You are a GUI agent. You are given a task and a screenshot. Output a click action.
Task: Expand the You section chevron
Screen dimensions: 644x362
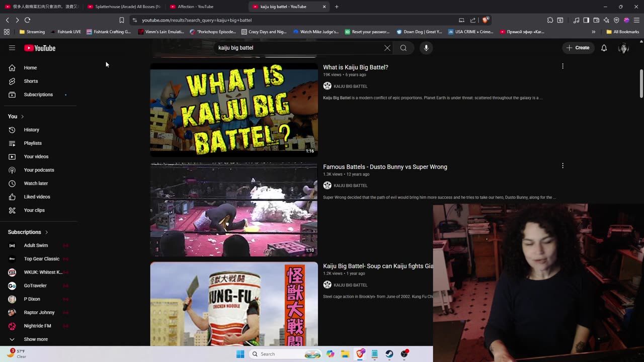(x=22, y=117)
